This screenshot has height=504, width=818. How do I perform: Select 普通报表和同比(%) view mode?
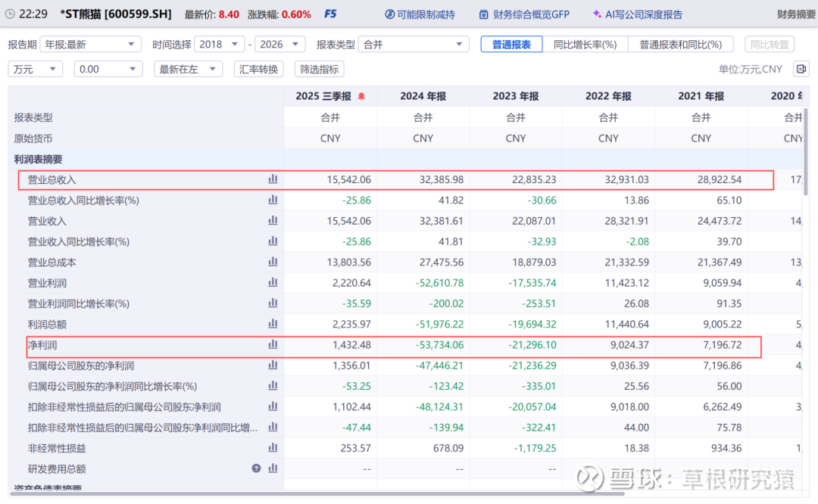click(681, 45)
